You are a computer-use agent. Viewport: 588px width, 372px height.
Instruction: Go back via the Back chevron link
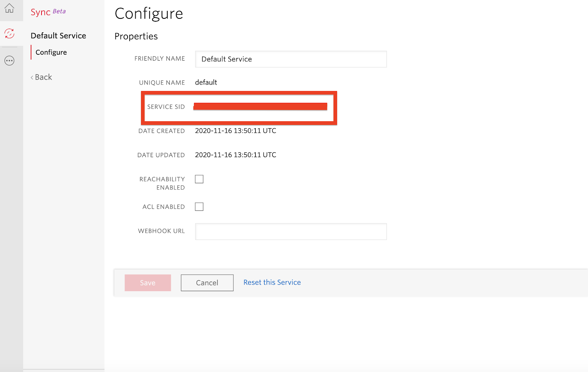point(41,77)
